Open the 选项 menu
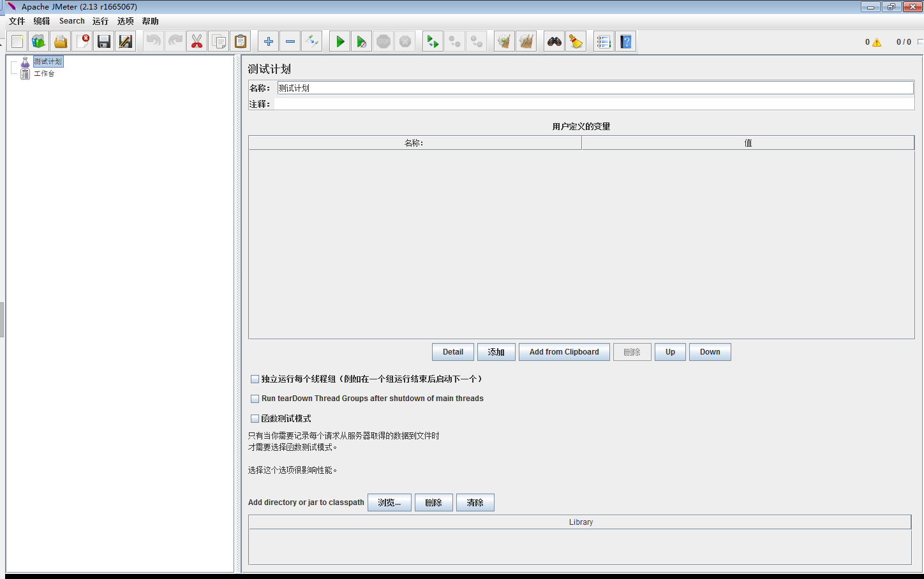Screen dimensions: 924x579 pos(126,21)
